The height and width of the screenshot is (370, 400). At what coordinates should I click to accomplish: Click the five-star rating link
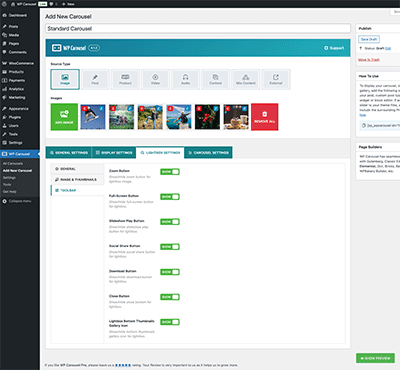pos(123,365)
